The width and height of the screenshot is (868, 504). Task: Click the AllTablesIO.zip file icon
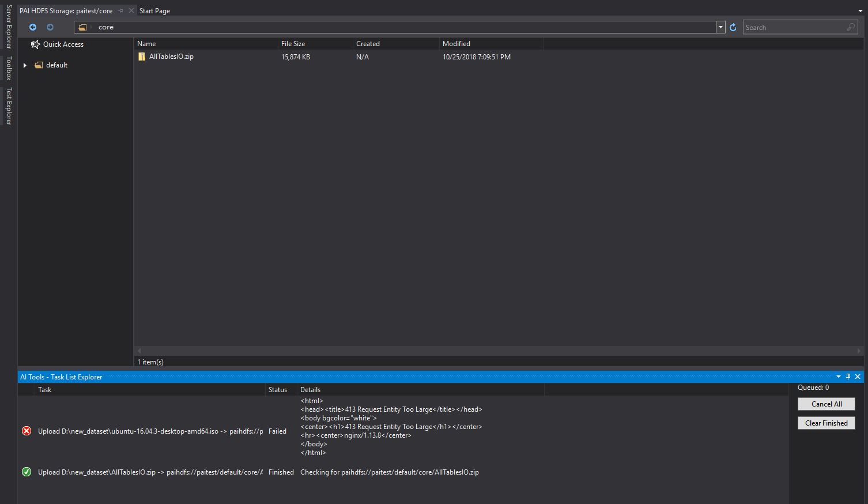(142, 57)
